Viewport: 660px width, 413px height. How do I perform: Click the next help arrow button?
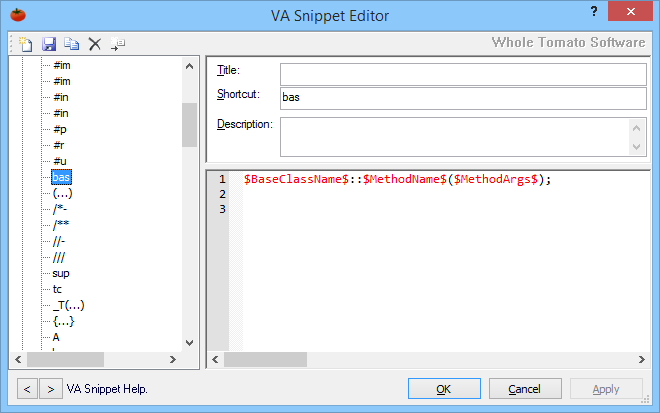[x=50, y=388]
